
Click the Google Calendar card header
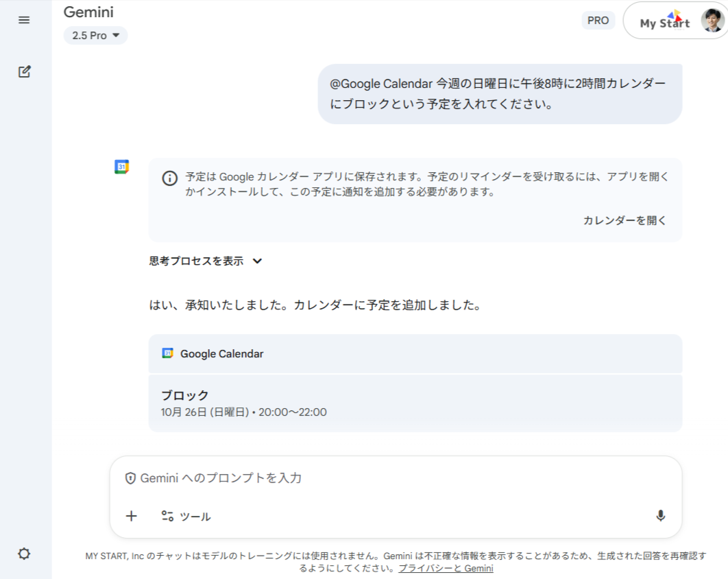pos(415,354)
